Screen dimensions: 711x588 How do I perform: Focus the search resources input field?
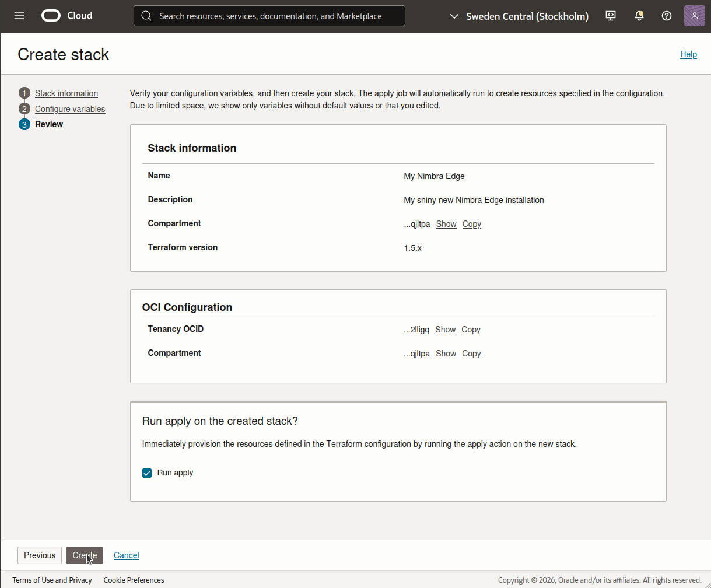click(269, 16)
